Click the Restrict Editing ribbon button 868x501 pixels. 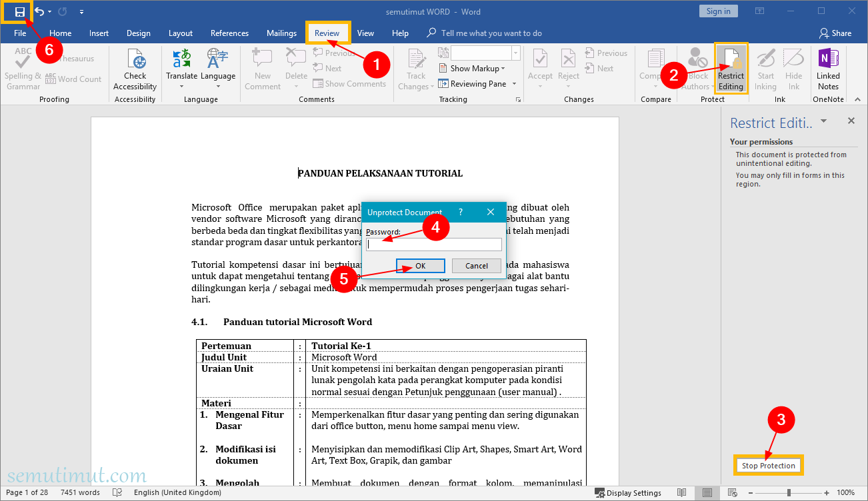pyautogui.click(x=731, y=69)
